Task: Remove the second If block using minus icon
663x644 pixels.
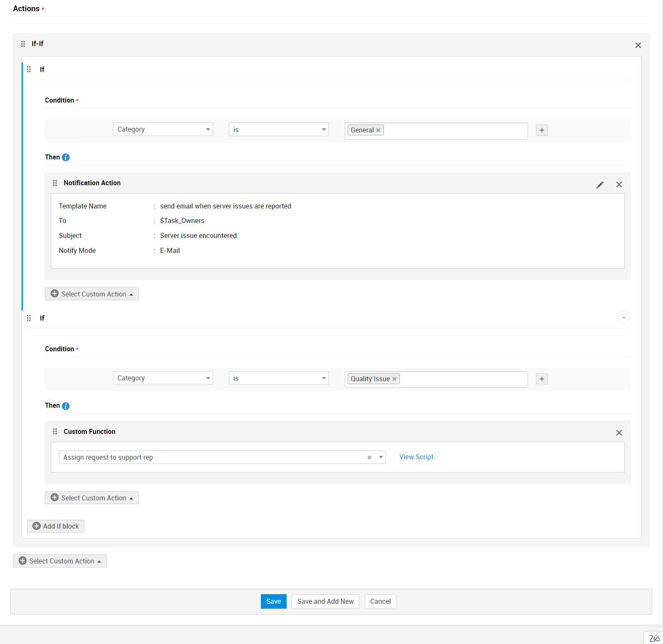Action: 623,318
